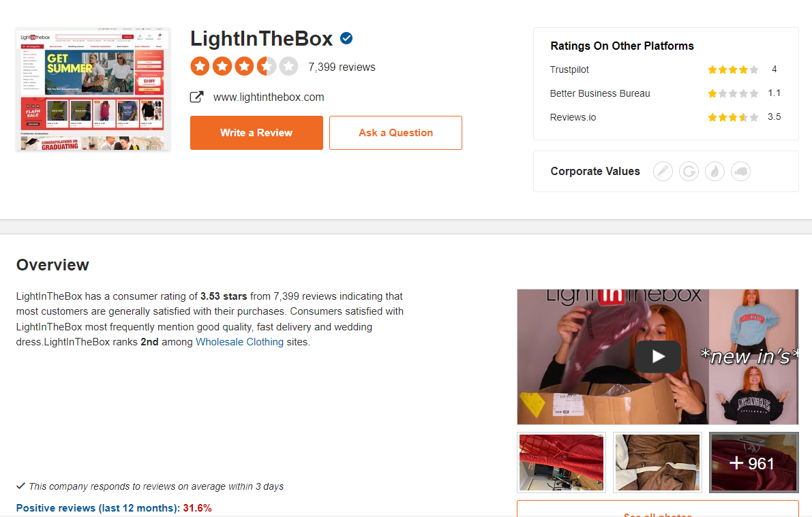Play the LightInTheBox unboxing video
The height and width of the screenshot is (517, 812).
658,356
